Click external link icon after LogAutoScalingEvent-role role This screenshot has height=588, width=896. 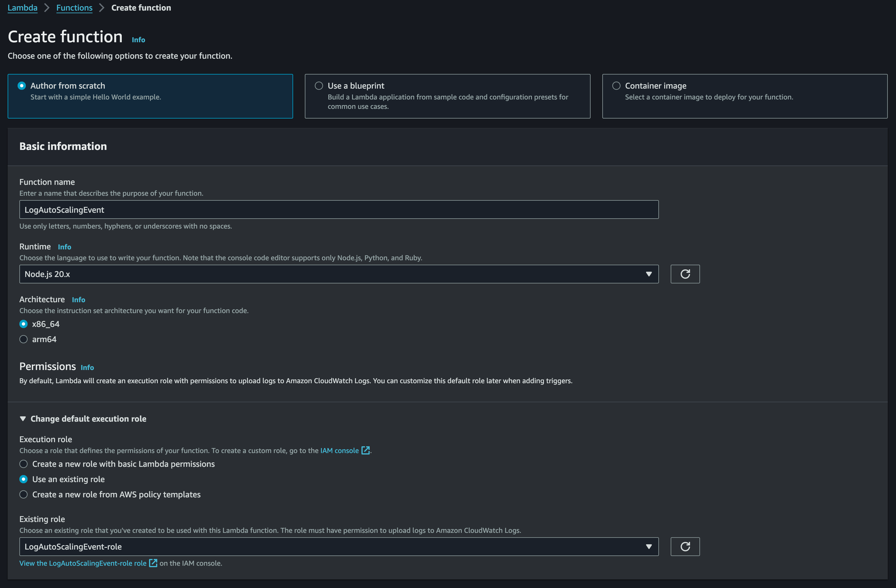click(x=153, y=563)
